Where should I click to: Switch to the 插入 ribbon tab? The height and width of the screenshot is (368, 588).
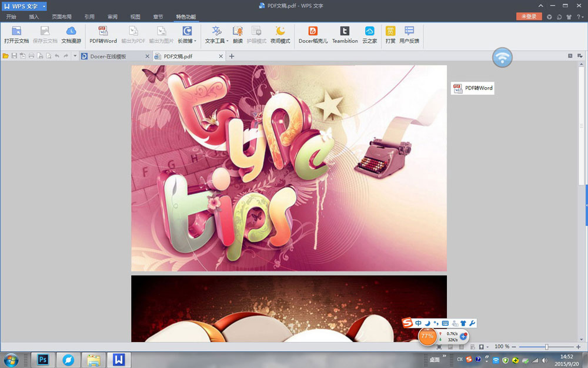tap(34, 17)
